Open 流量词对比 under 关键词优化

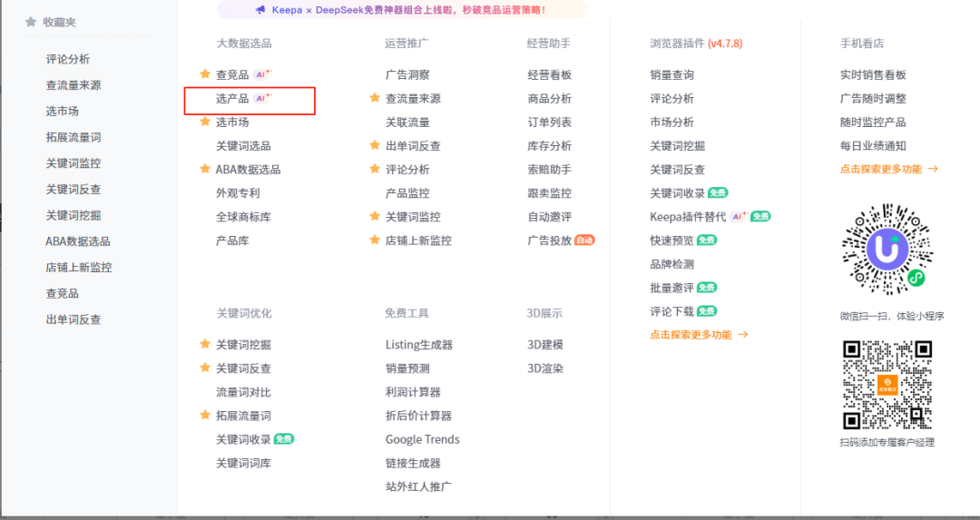click(x=244, y=392)
